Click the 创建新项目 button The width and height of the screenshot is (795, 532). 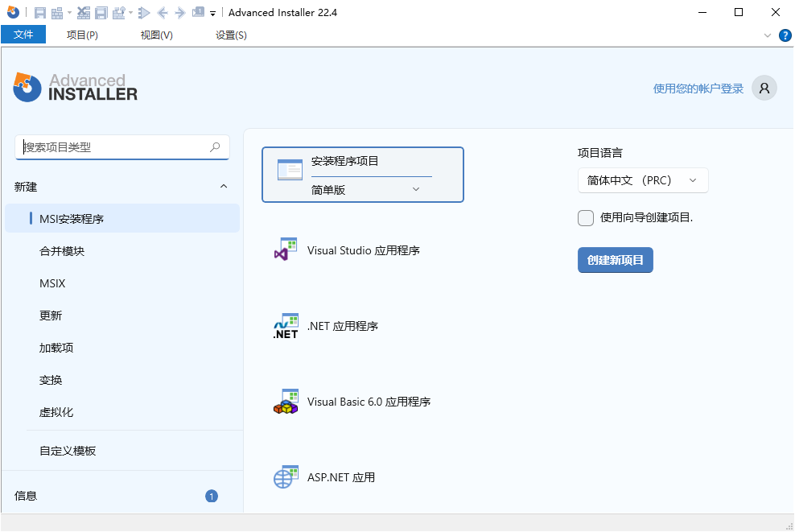[x=615, y=259]
